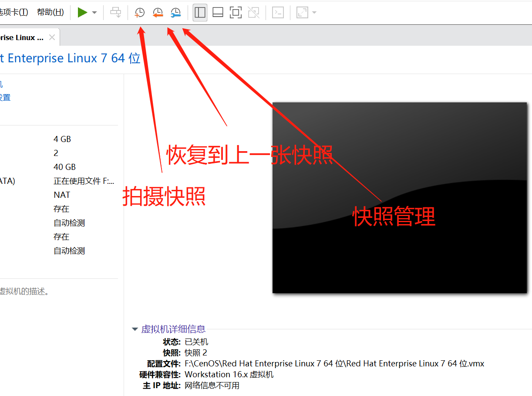Image resolution: width=532 pixels, height=396 pixels.
Task: Revert to previous snapshot icon
Action: pos(158,13)
